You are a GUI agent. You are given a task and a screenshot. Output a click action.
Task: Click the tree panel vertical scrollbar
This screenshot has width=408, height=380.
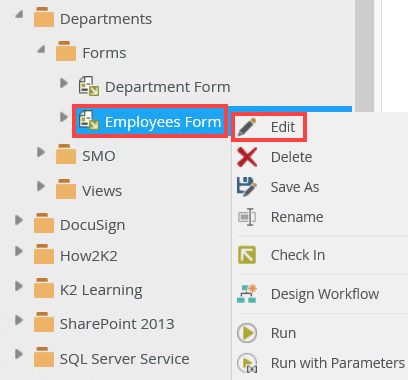pos(364,55)
